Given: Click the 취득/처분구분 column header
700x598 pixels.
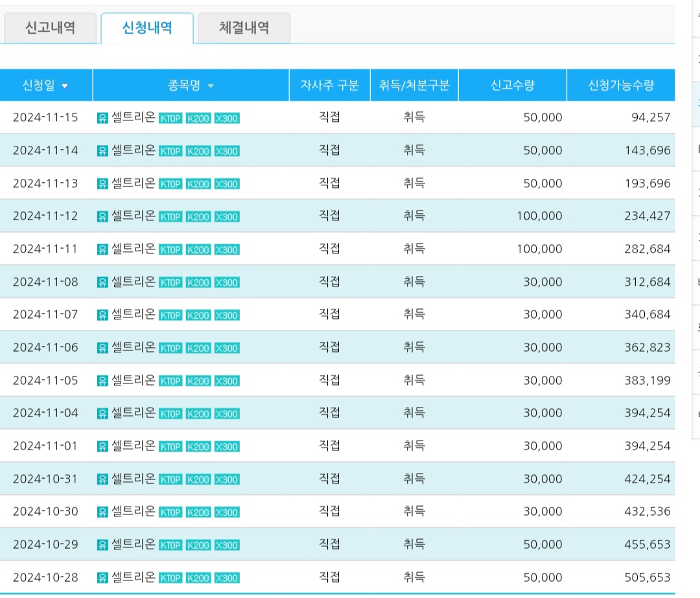Looking at the screenshot, I should coord(414,85).
